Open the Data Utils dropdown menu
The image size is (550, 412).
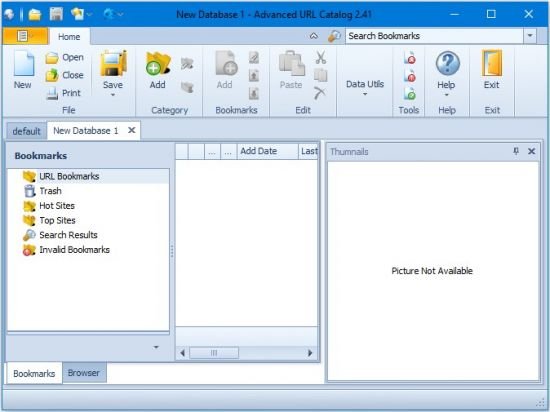tap(365, 88)
